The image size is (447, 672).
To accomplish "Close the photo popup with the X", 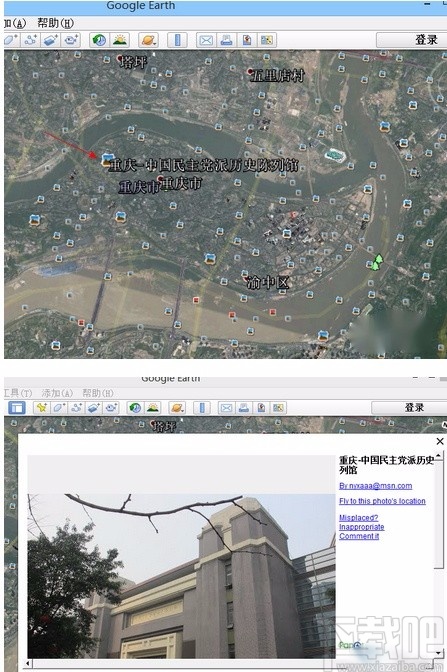I will point(440,441).
